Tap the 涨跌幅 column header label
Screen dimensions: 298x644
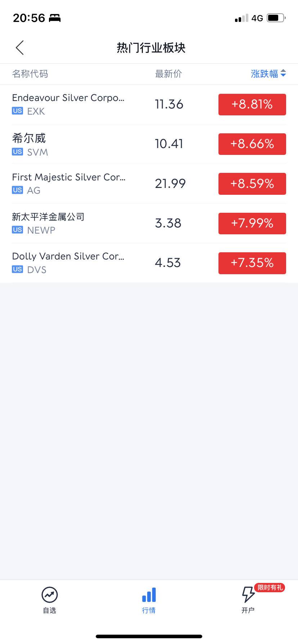(264, 74)
